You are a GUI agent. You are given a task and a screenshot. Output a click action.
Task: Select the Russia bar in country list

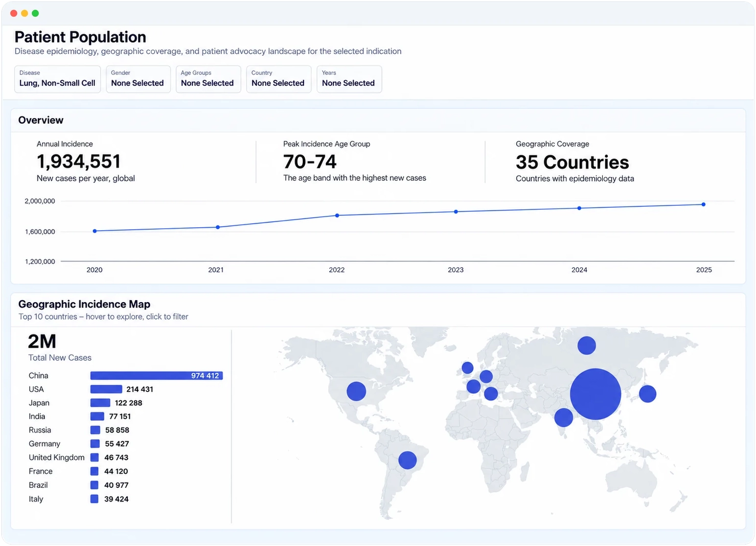[95, 430]
